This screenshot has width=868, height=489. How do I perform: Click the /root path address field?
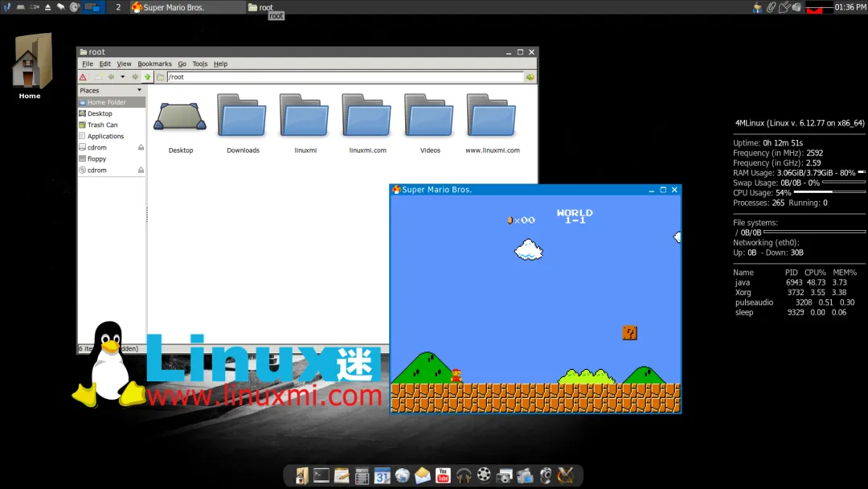point(345,77)
